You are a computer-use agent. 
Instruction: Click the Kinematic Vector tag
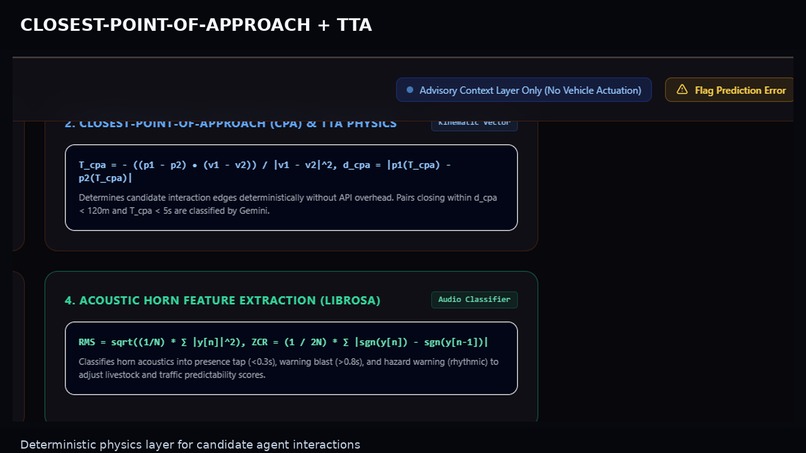pyautogui.click(x=474, y=124)
